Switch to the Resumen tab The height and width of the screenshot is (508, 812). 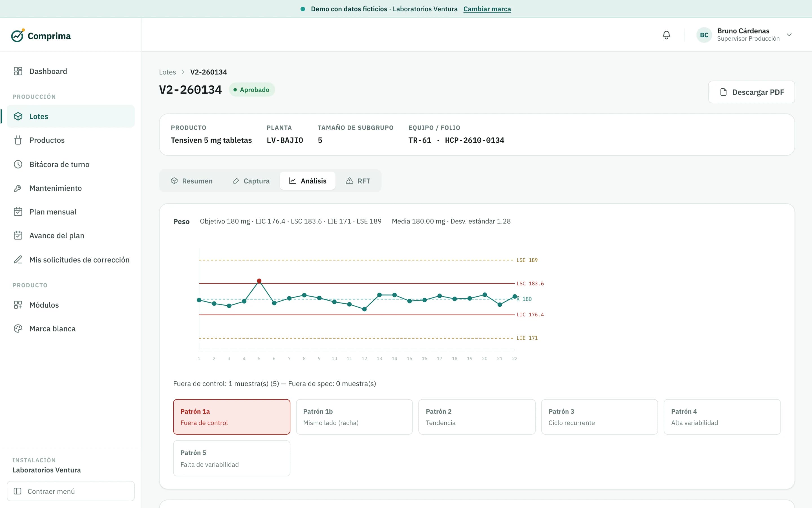pos(192,181)
